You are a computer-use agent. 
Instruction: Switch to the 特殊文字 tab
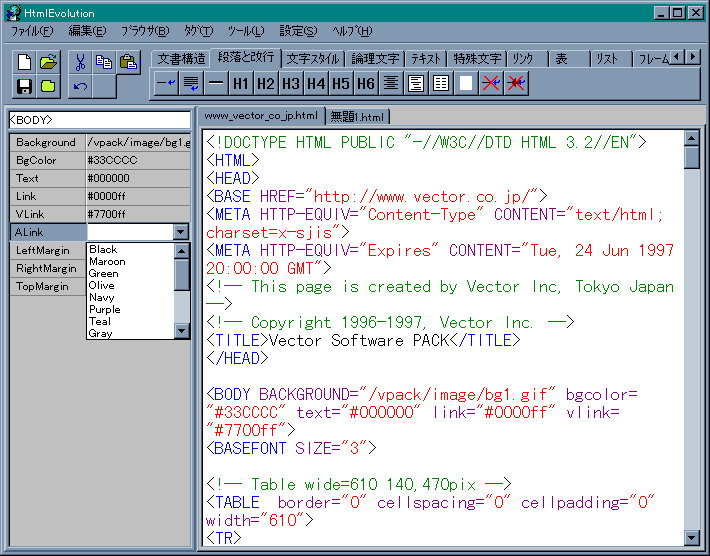[477, 59]
